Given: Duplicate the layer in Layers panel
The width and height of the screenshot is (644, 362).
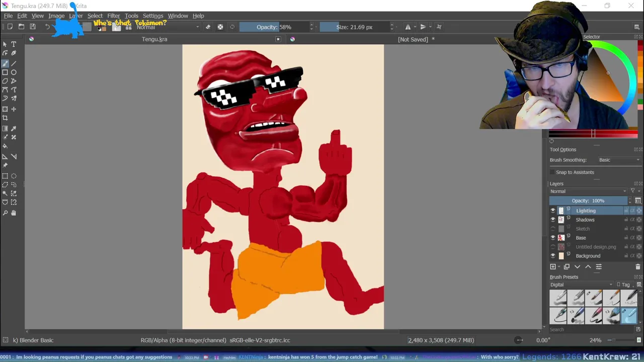Looking at the screenshot, I should click(x=567, y=267).
